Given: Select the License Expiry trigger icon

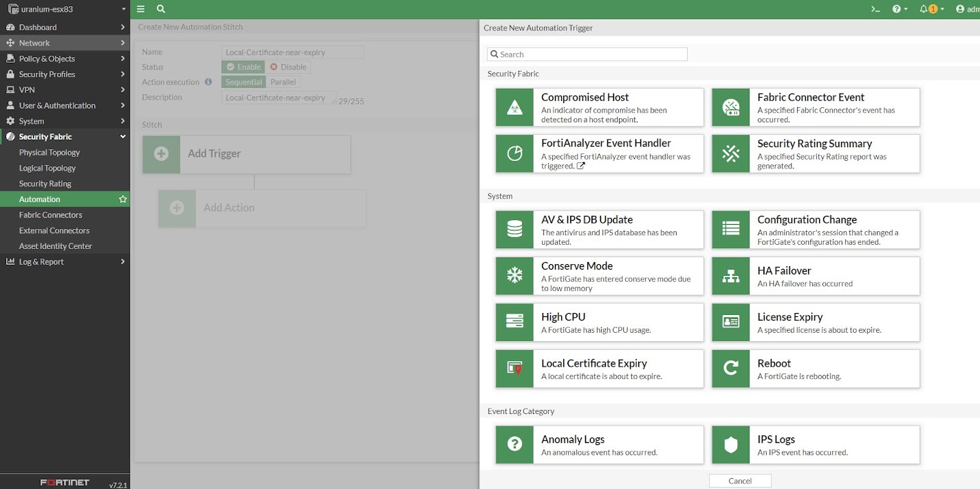Looking at the screenshot, I should point(730,323).
